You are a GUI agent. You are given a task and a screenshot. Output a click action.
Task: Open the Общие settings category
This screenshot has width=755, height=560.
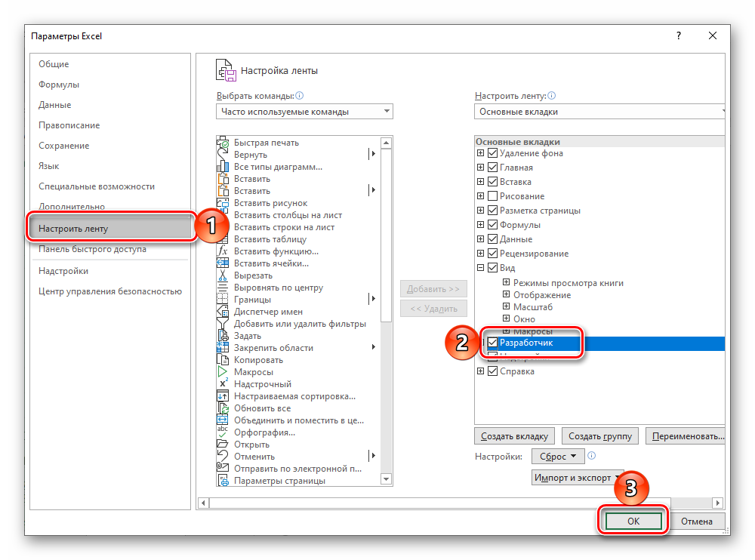coord(109,64)
